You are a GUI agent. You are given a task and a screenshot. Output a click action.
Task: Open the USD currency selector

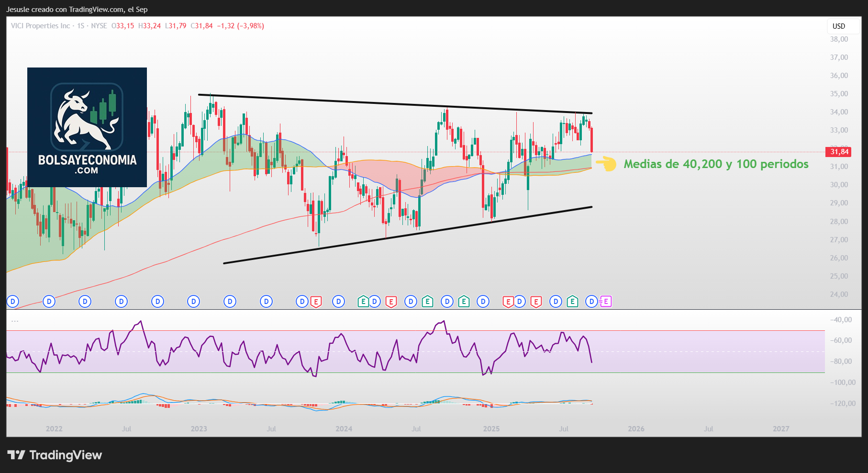[843, 26]
